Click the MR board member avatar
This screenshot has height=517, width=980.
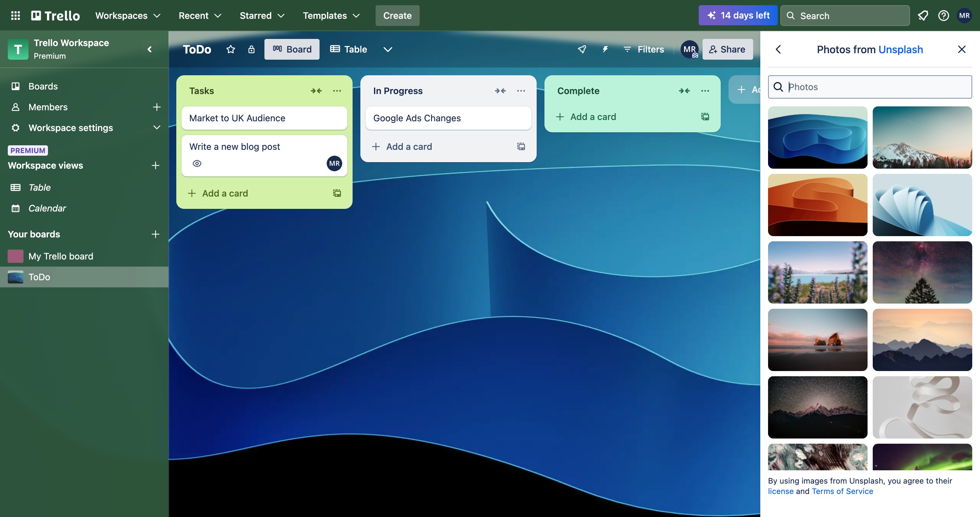pyautogui.click(x=689, y=49)
